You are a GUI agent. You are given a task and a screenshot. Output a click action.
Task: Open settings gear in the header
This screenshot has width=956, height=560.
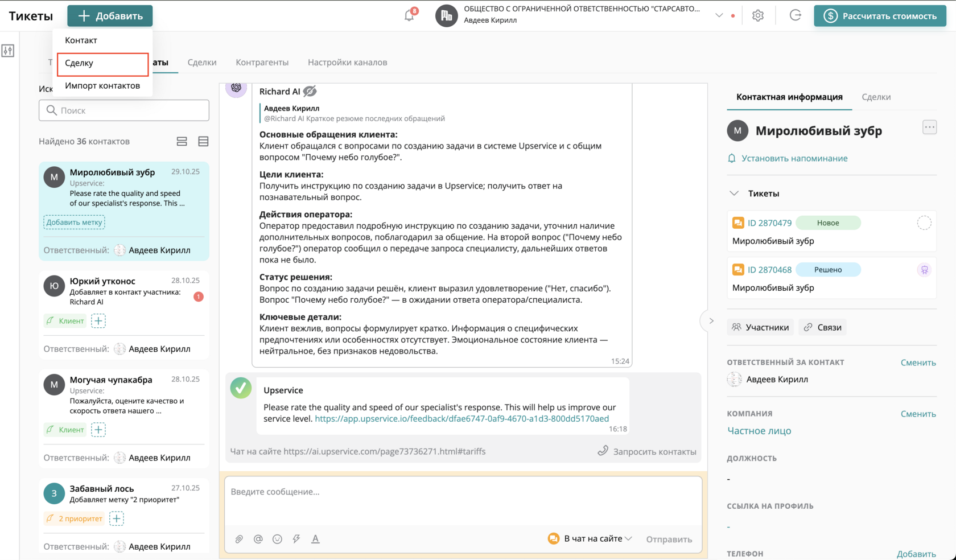coord(757,16)
